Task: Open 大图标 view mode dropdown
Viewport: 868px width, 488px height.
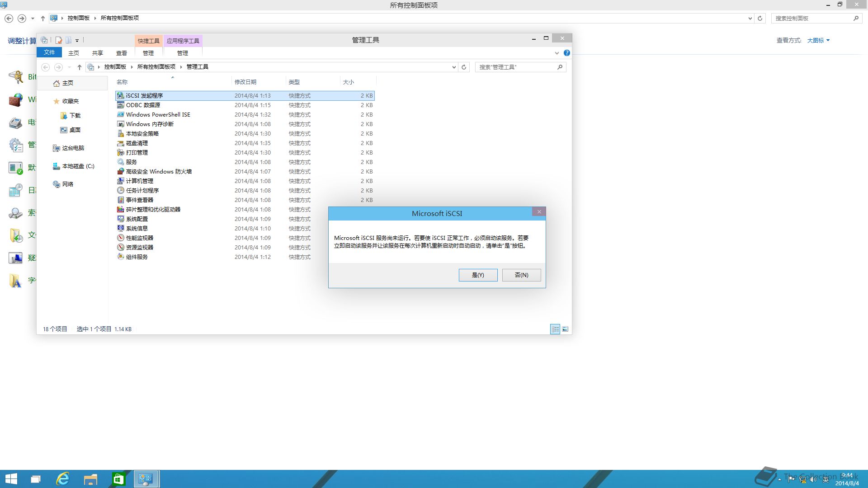Action: (x=818, y=40)
